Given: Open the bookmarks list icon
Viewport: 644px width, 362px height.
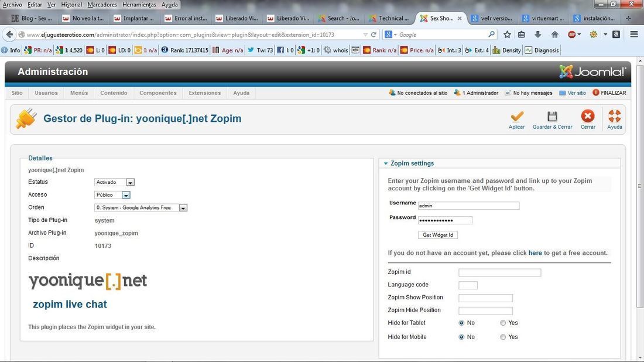Looking at the screenshot, I should coord(522,35).
